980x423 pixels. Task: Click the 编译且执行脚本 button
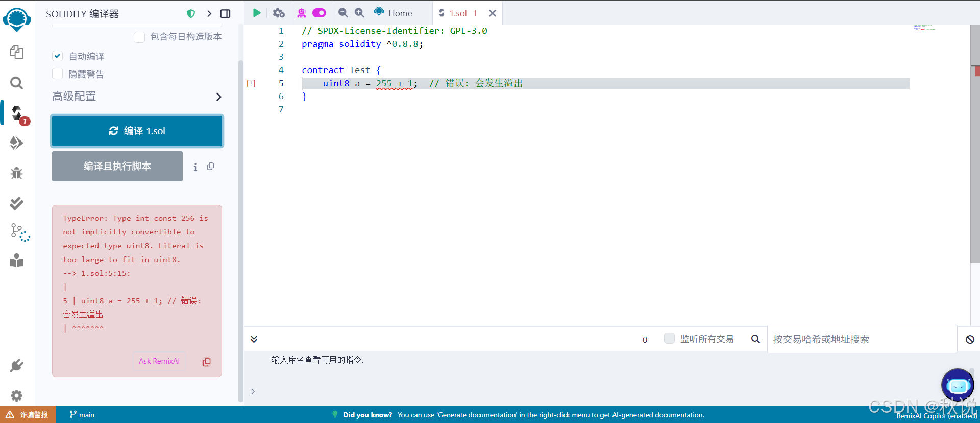117,166
